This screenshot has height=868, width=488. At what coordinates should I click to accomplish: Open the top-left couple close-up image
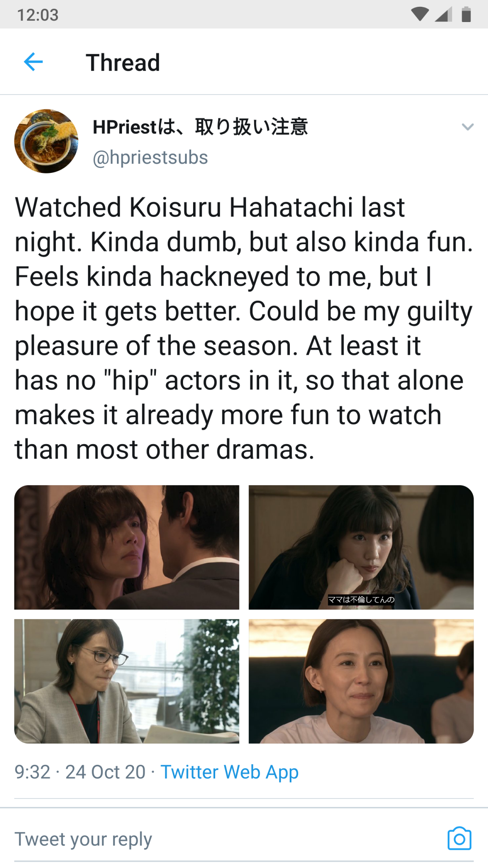127,547
